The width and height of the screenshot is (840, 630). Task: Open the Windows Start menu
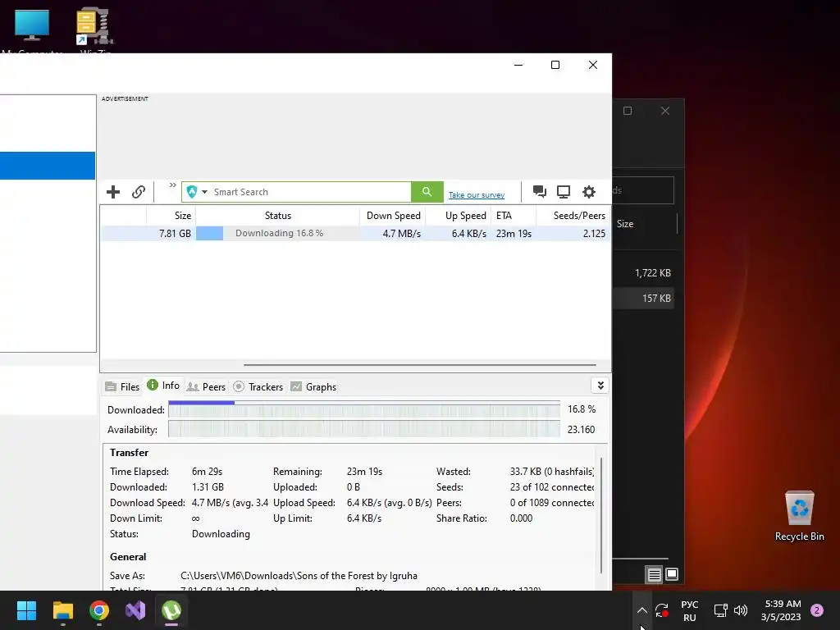pyautogui.click(x=26, y=610)
